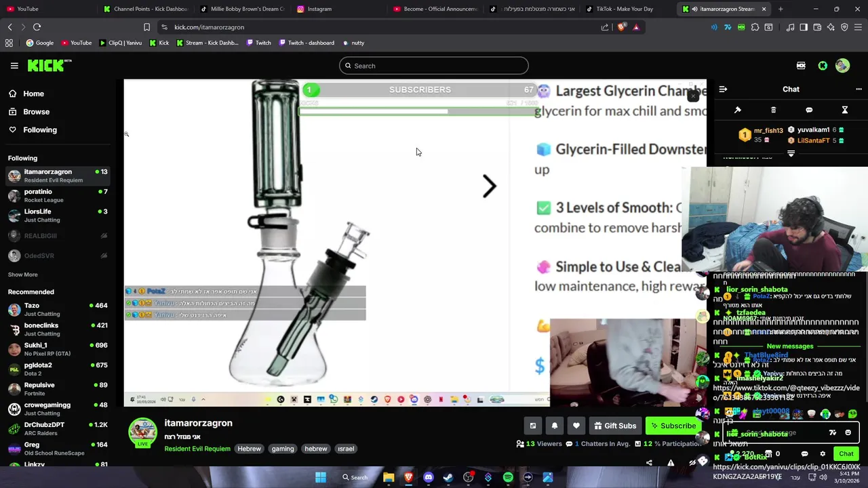Open chat more options (three dots)
This screenshot has height=488, width=868.
859,89
